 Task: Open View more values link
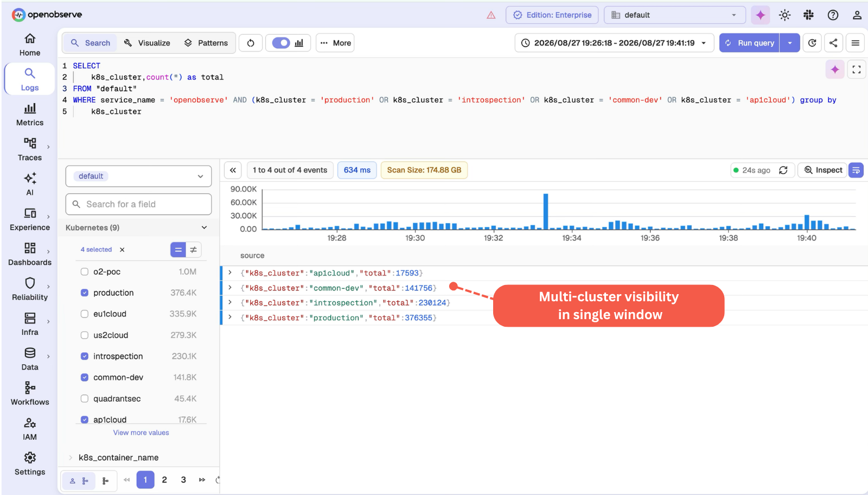[x=141, y=433]
